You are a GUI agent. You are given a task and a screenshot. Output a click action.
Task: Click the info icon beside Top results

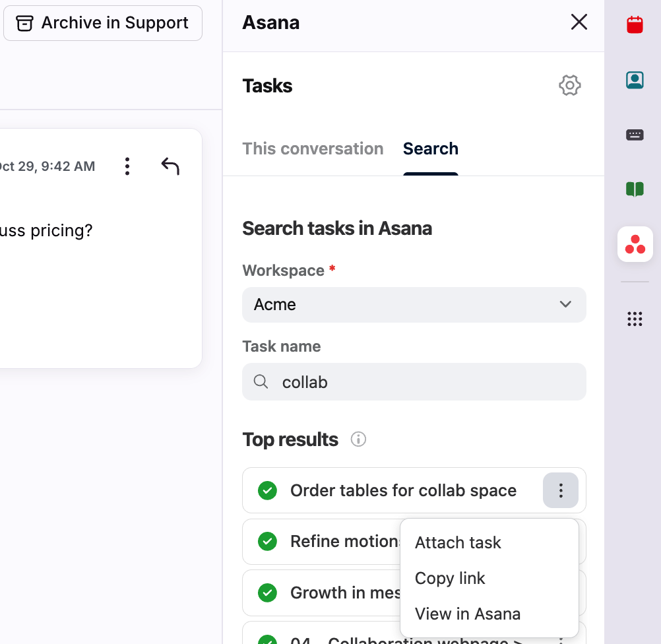point(358,439)
